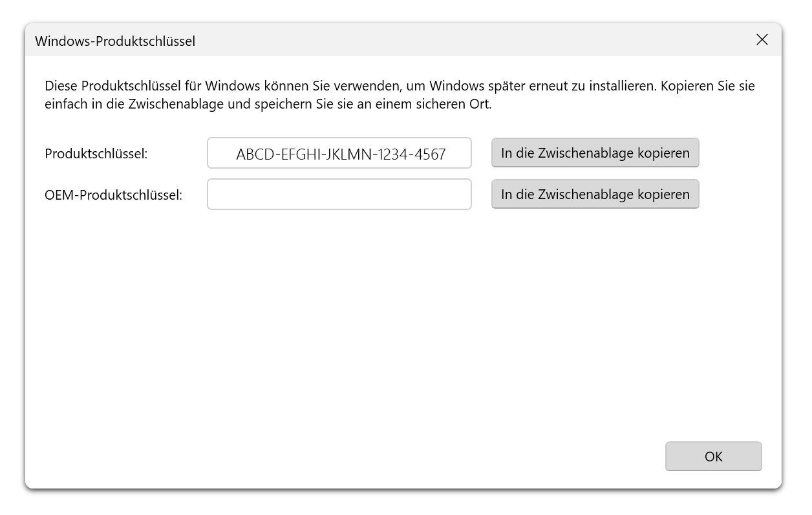
Task: Click the "Produktschlüssel:" field label
Action: click(96, 154)
